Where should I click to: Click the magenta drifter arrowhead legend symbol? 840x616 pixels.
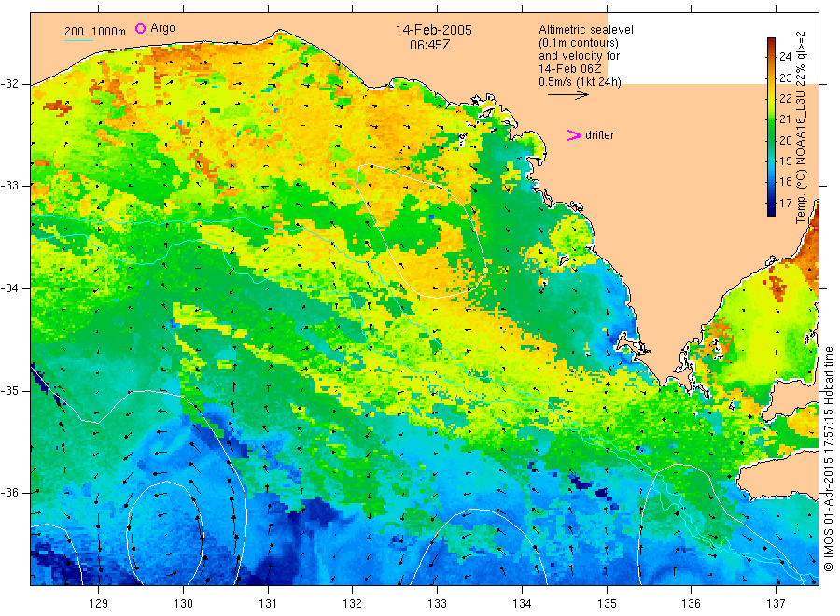click(x=574, y=135)
